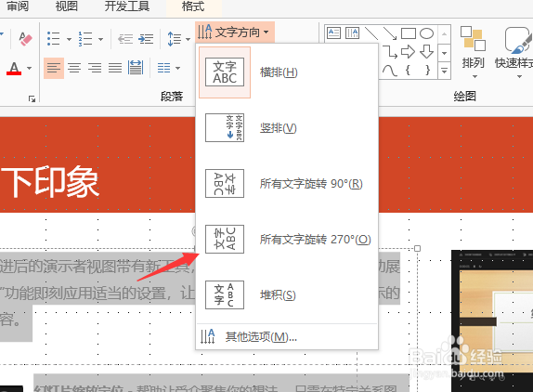Toggle distributed text alignment
Screen dimensions: 533x392
pos(136,68)
